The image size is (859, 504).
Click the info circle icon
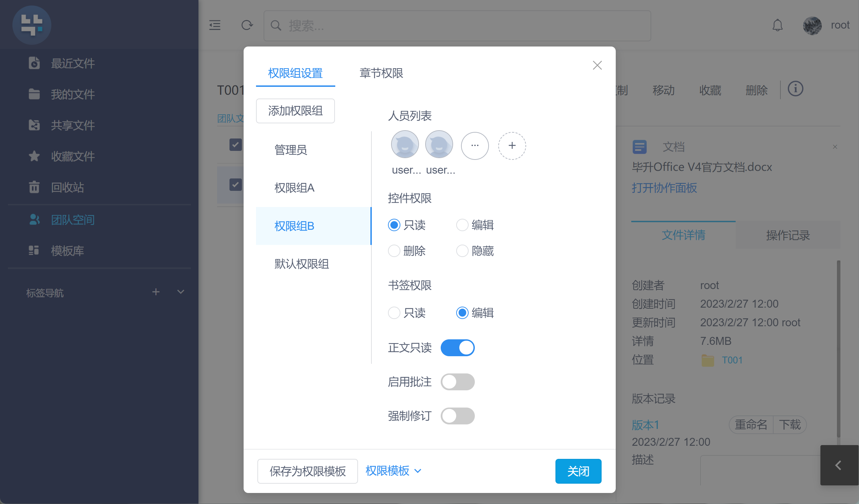point(795,89)
